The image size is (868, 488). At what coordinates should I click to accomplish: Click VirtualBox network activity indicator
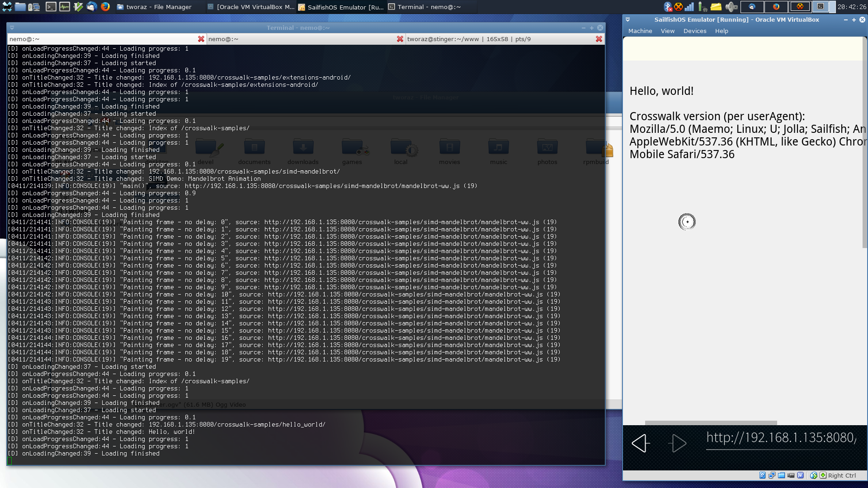point(772,475)
